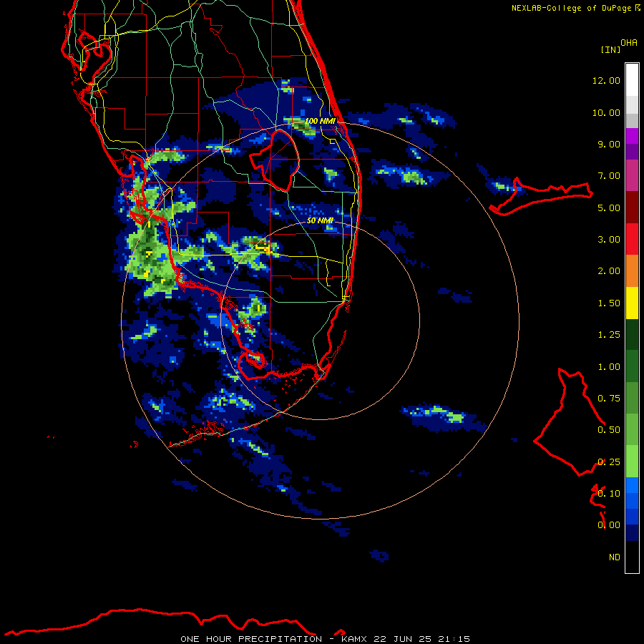The image size is (644, 644).
Task: Click the white legend color swatch
Action: (x=632, y=80)
